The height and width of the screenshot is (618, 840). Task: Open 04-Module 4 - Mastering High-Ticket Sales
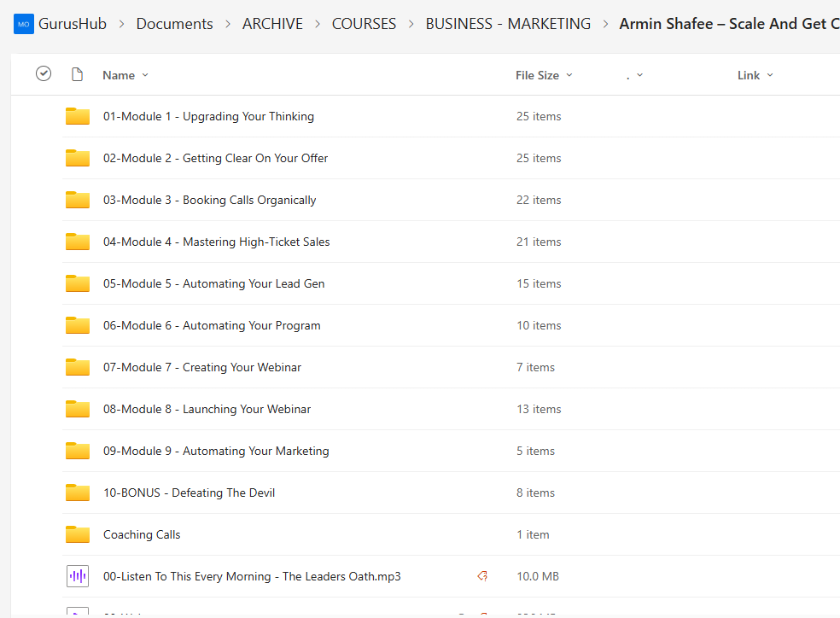click(x=216, y=242)
